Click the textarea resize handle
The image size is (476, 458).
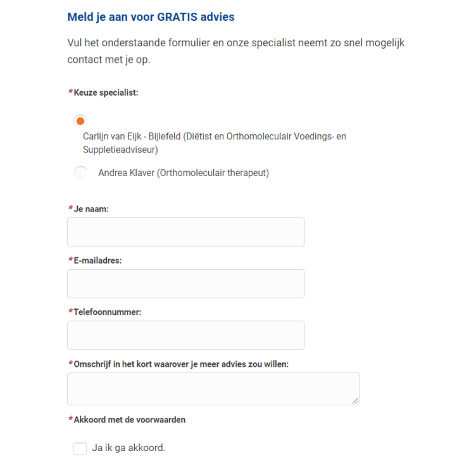pos(355,400)
